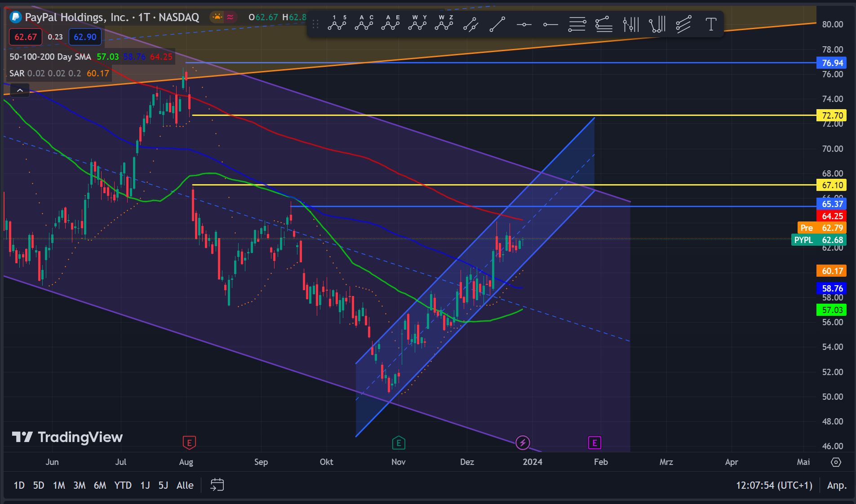This screenshot has height=504, width=856.
Task: Open the August earnings marker
Action: [189, 443]
